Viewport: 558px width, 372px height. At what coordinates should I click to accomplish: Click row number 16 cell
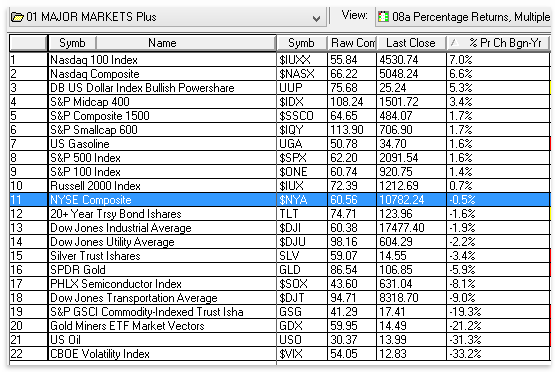pyautogui.click(x=28, y=270)
